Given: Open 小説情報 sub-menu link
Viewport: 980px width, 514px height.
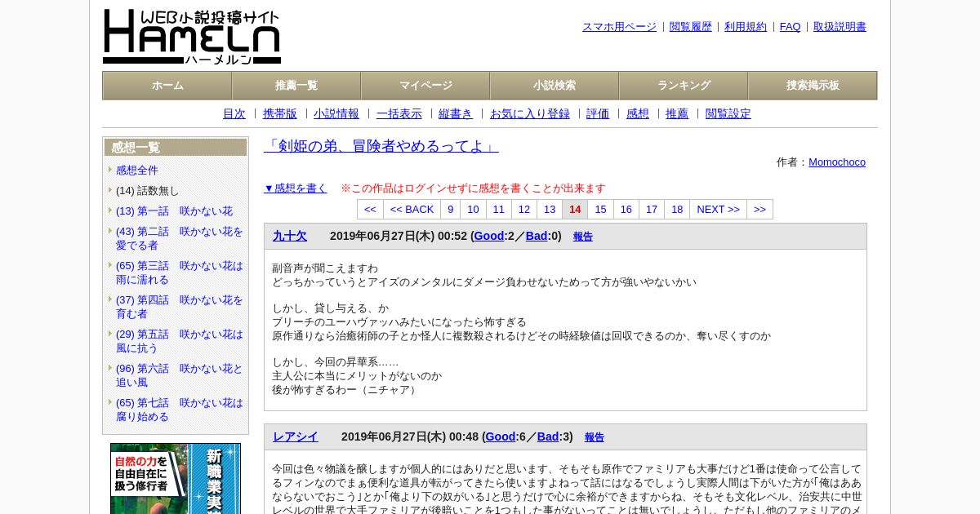Looking at the screenshot, I should click(x=336, y=113).
